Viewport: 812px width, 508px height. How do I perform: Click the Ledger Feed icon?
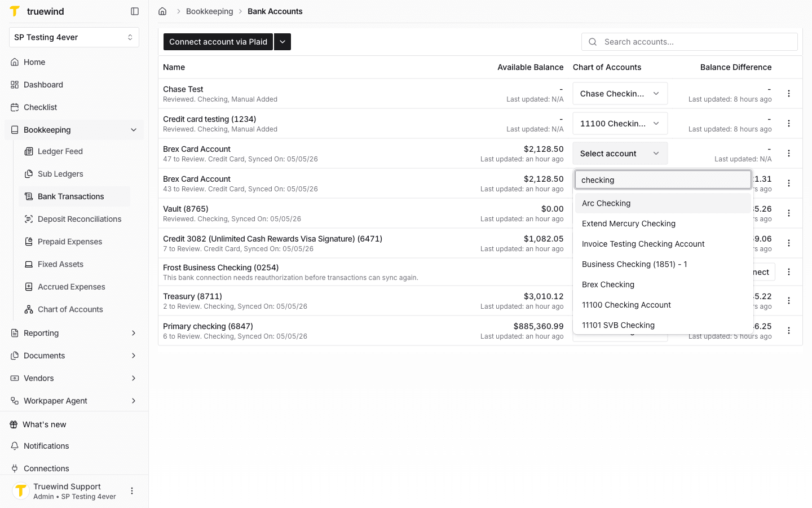(x=29, y=151)
